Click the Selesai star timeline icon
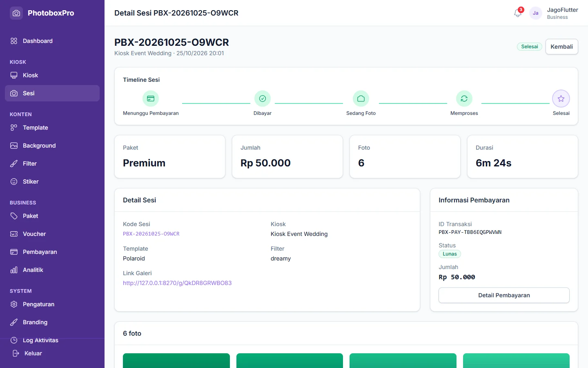This screenshot has width=588, height=368. (x=561, y=99)
